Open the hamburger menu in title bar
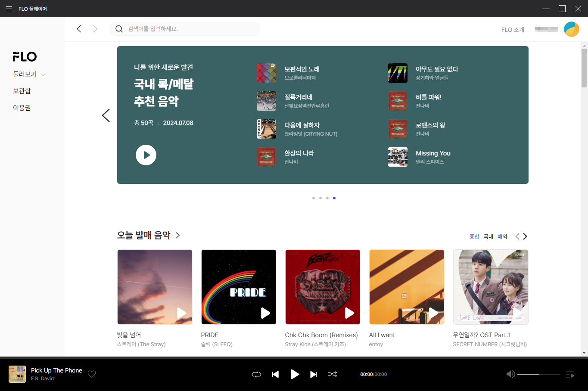Viewport: 588px width, 391px height. pos(9,9)
